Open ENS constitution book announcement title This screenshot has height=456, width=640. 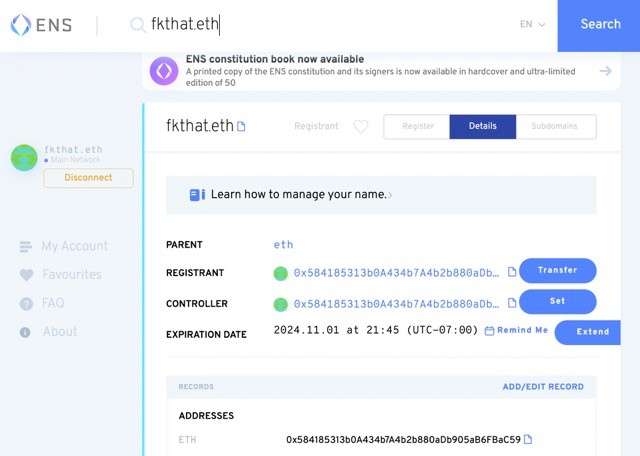(x=275, y=59)
